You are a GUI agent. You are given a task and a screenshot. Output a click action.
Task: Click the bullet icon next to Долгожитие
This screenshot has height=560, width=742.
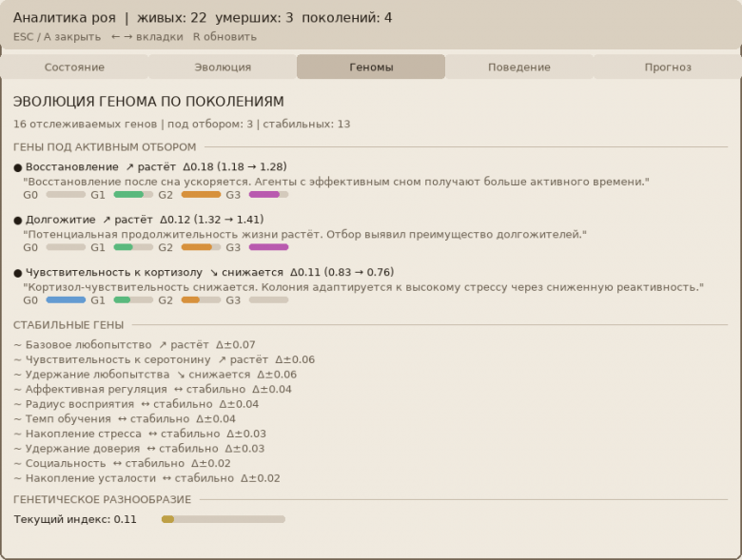point(18,221)
